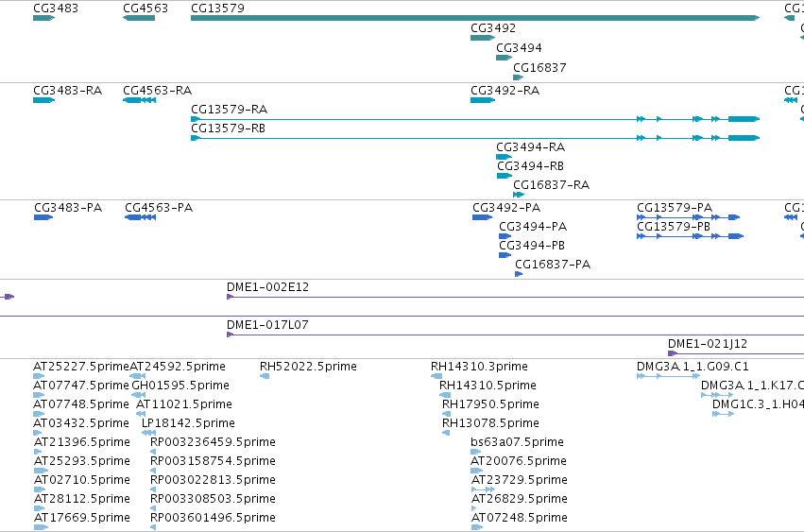Select the long CG13579 gene bar
This screenshot has height=532, width=804.
coord(475,18)
